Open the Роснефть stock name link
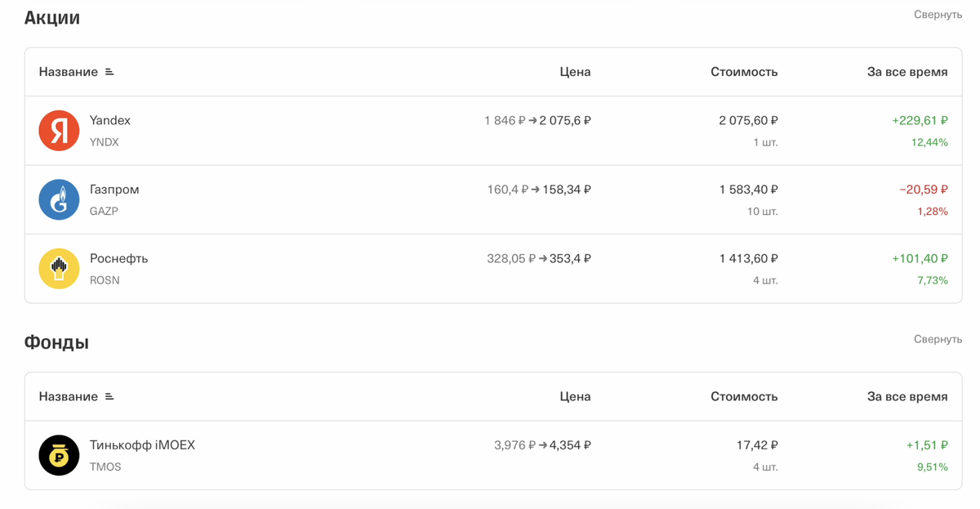The width and height of the screenshot is (980, 509). (118, 258)
